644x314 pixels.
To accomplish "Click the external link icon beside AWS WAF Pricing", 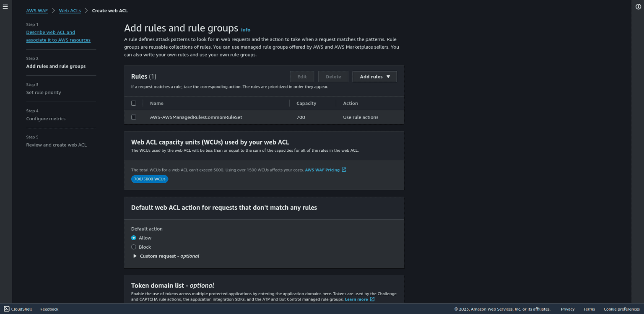I will click(x=344, y=170).
